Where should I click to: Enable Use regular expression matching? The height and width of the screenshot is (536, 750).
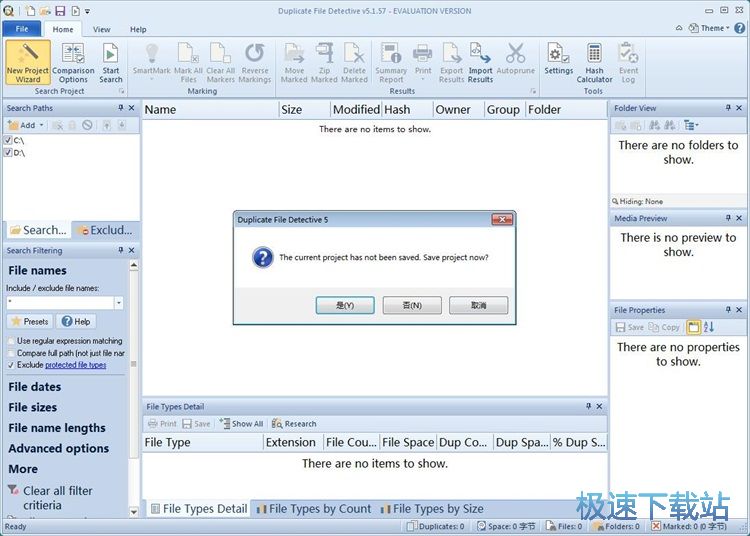coord(11,341)
